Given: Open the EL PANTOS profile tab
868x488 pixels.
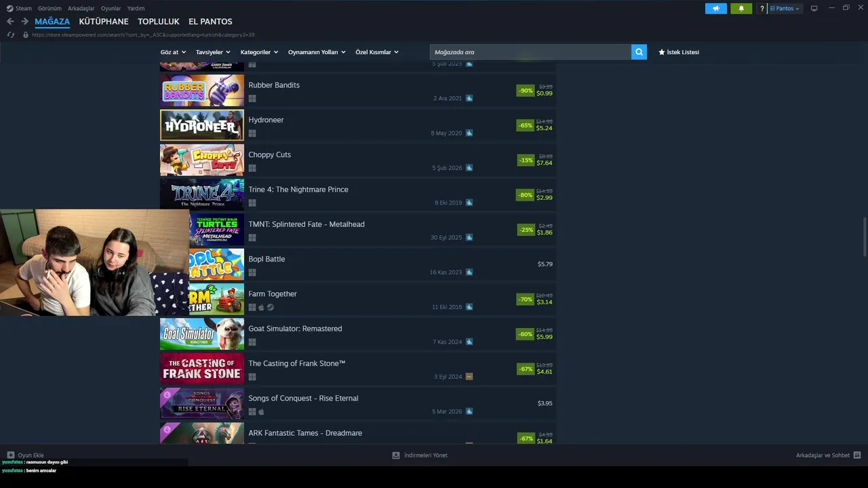Looking at the screenshot, I should pos(210,22).
